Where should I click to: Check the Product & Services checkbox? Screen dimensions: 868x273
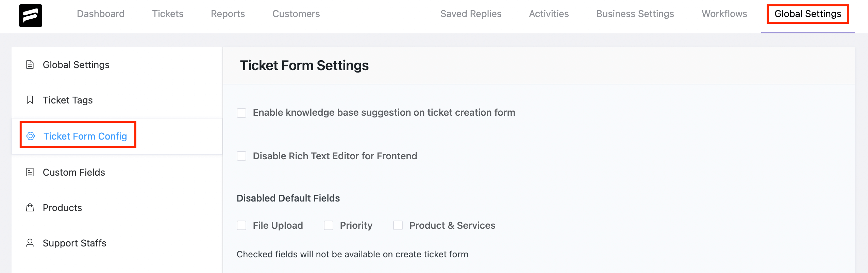coord(398,225)
